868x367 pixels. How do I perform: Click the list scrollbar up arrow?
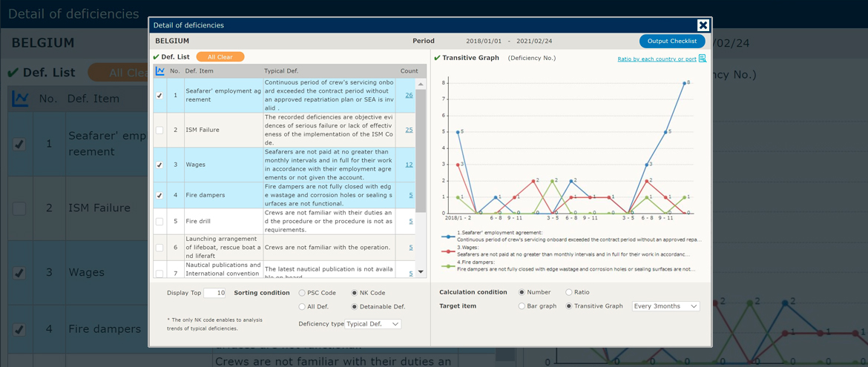(421, 84)
